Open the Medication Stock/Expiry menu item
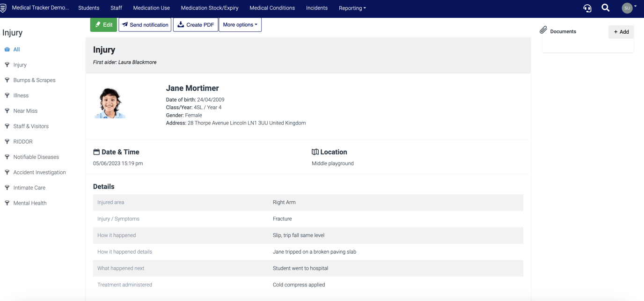This screenshot has width=644, height=301. tap(209, 8)
